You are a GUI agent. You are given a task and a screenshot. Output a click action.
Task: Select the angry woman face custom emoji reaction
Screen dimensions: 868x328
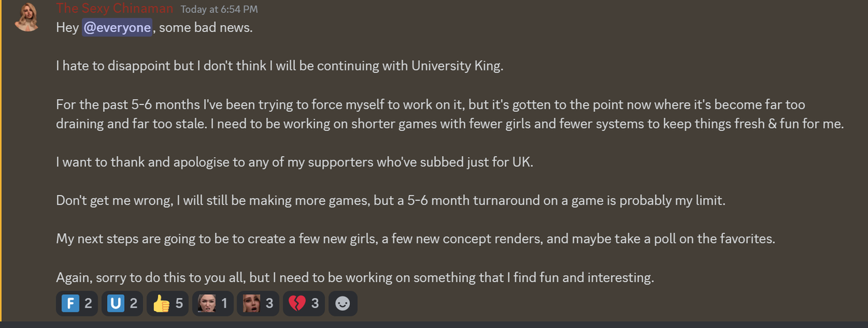tap(213, 304)
